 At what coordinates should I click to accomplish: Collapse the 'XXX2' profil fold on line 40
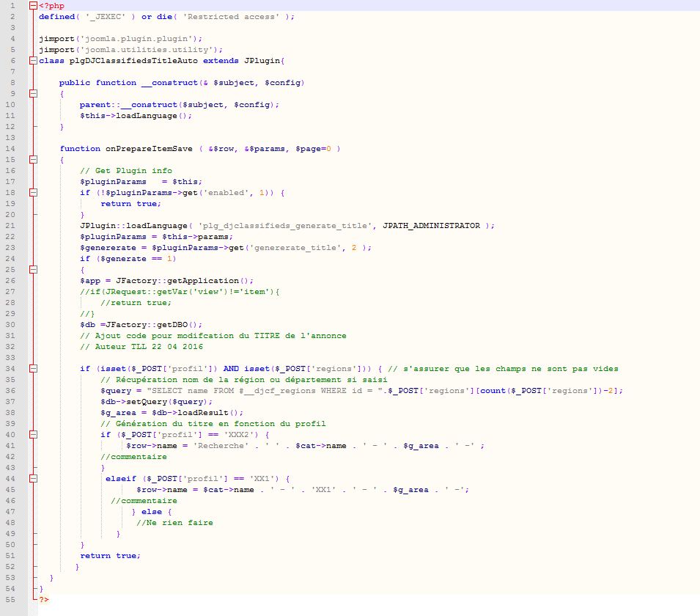tap(33, 435)
